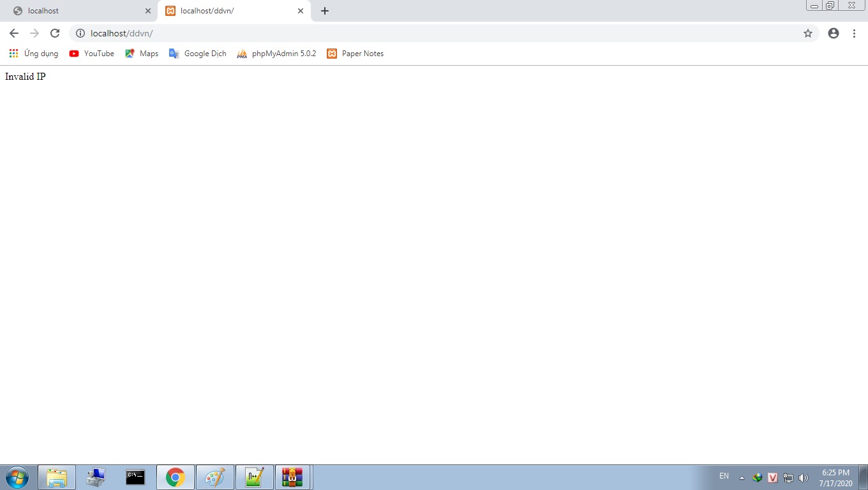This screenshot has width=868, height=490.
Task: Bookmark this page with the star icon
Action: click(x=807, y=33)
